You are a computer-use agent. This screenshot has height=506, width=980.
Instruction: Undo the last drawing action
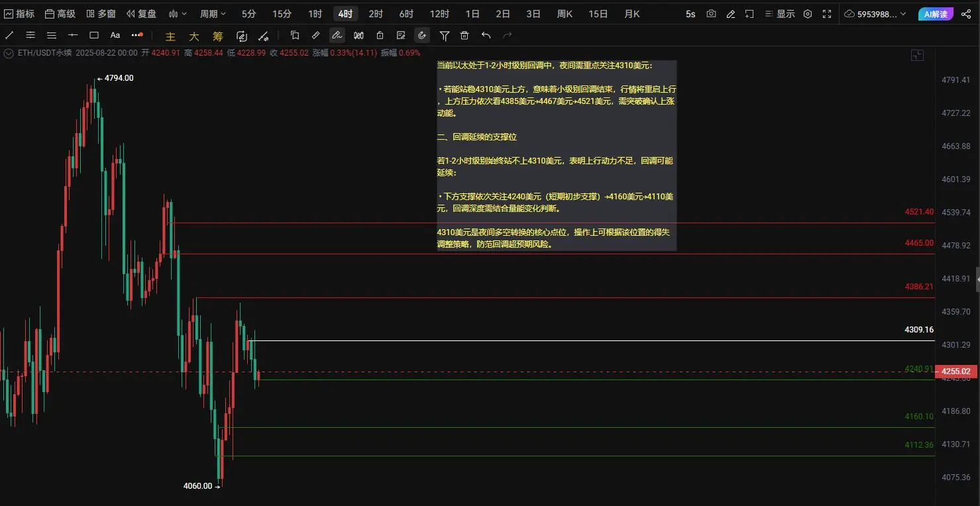tap(486, 35)
